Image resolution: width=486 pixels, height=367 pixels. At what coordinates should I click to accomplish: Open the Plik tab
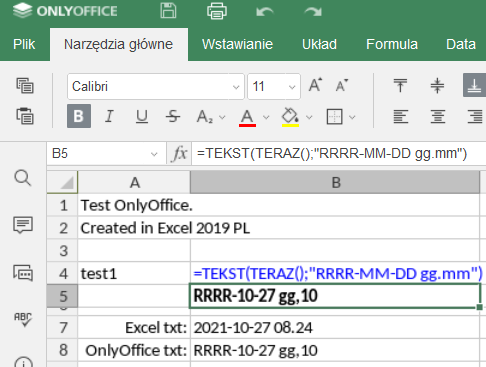tap(24, 44)
